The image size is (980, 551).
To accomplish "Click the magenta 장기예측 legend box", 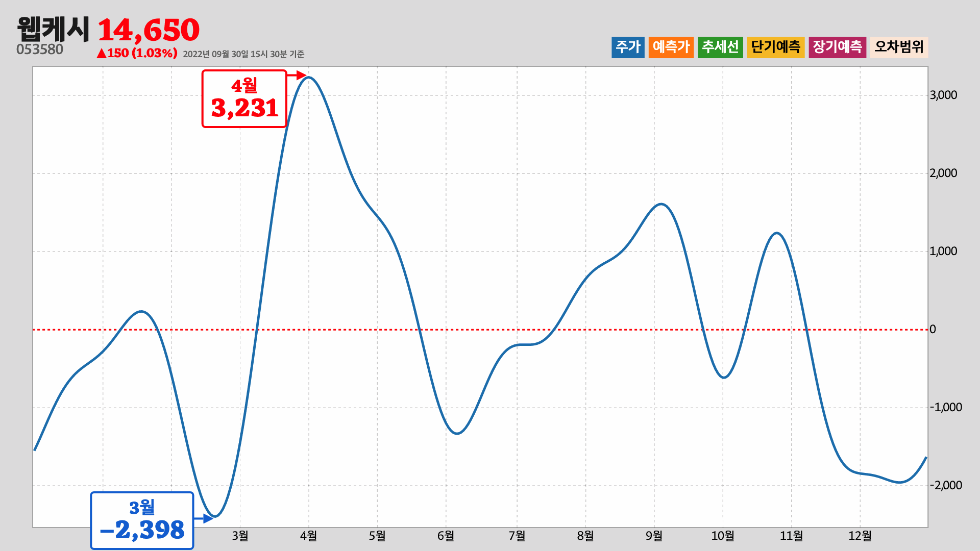I will pos(837,47).
